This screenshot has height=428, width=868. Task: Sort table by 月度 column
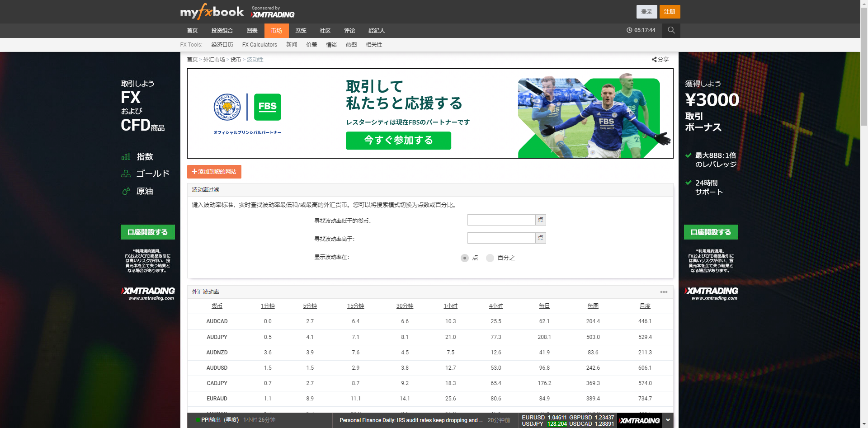click(645, 306)
